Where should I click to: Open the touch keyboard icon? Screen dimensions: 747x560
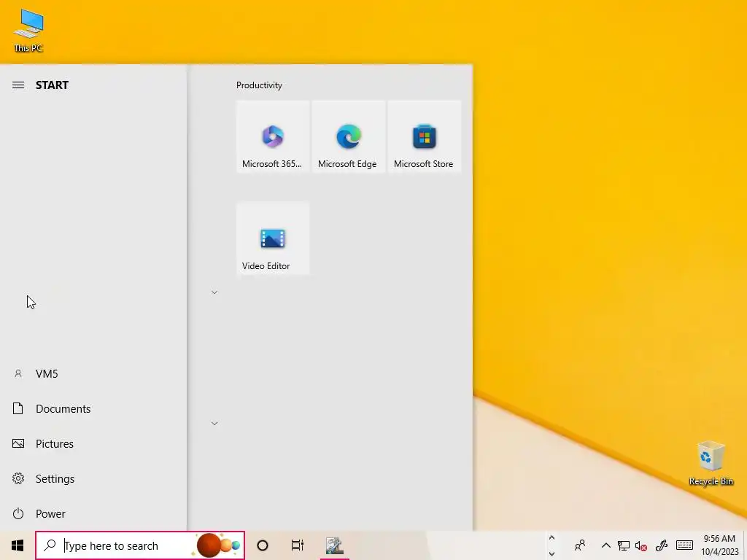(684, 545)
